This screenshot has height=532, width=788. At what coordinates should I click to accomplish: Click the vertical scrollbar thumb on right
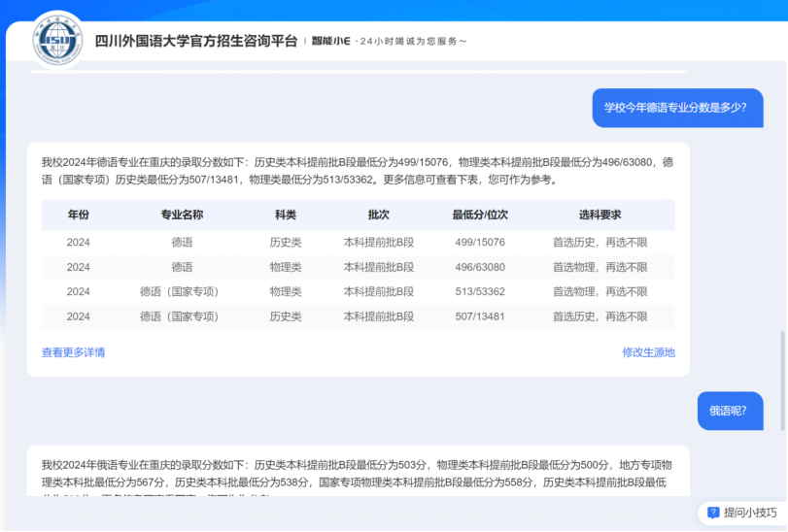781,379
